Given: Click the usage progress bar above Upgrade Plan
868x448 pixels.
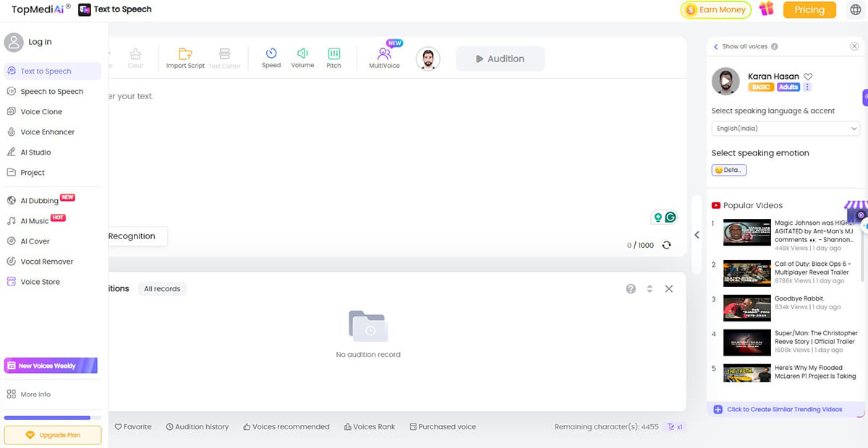Looking at the screenshot, I should pyautogui.click(x=52, y=418).
